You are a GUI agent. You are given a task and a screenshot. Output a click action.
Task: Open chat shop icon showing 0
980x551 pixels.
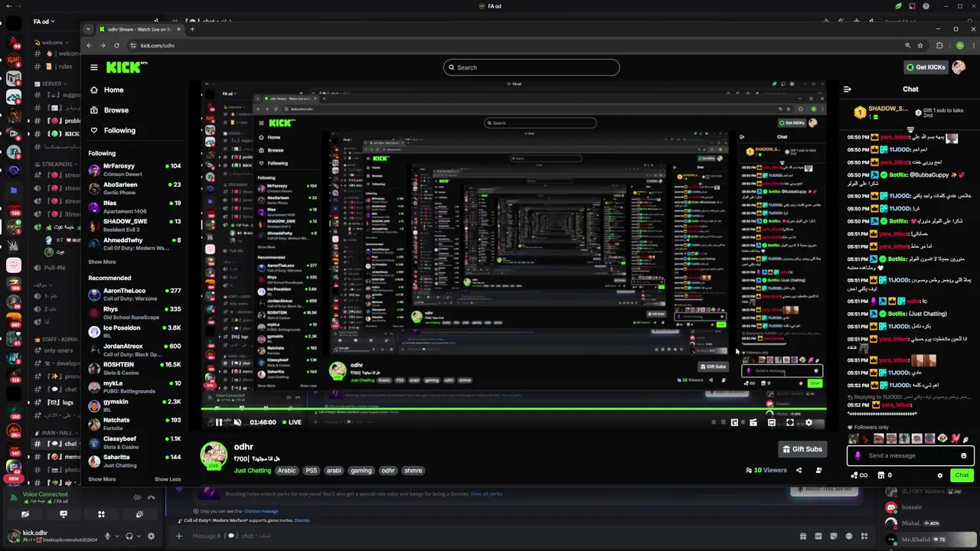[x=884, y=475]
